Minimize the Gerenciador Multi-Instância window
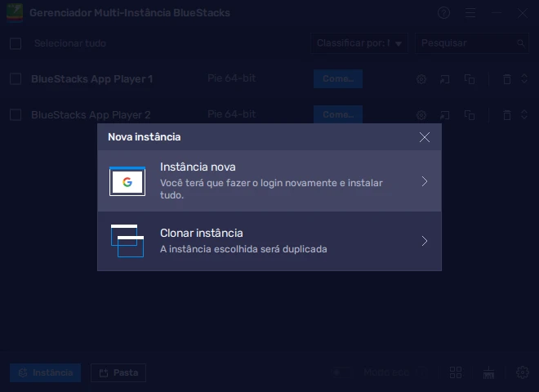 (x=497, y=13)
